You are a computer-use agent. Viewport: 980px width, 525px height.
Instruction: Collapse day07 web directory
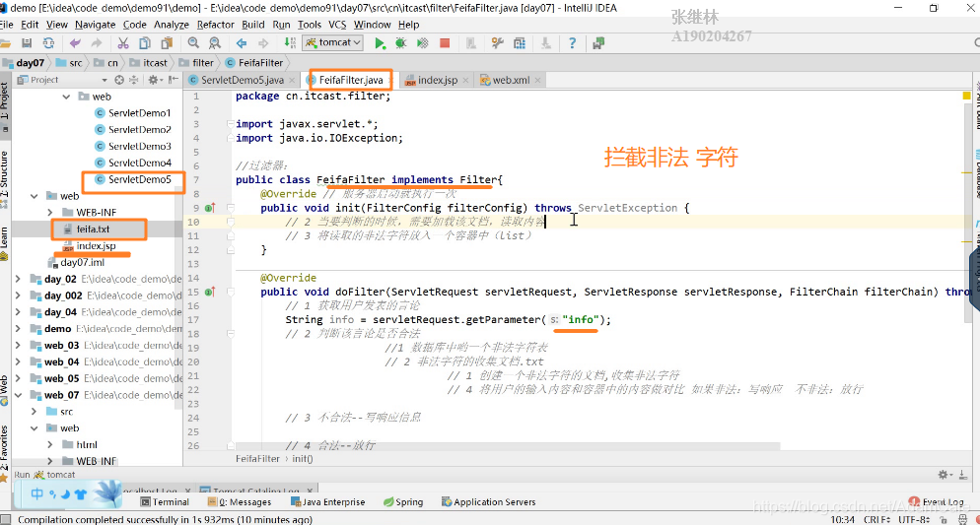(x=34, y=196)
